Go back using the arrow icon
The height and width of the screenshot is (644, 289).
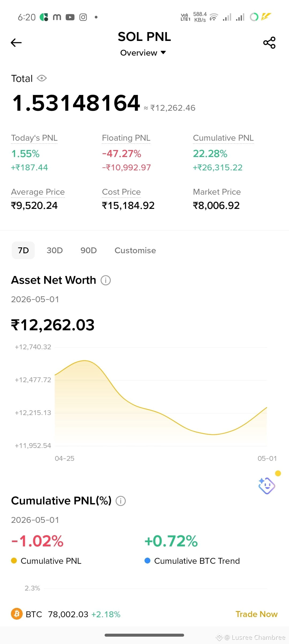click(x=16, y=43)
